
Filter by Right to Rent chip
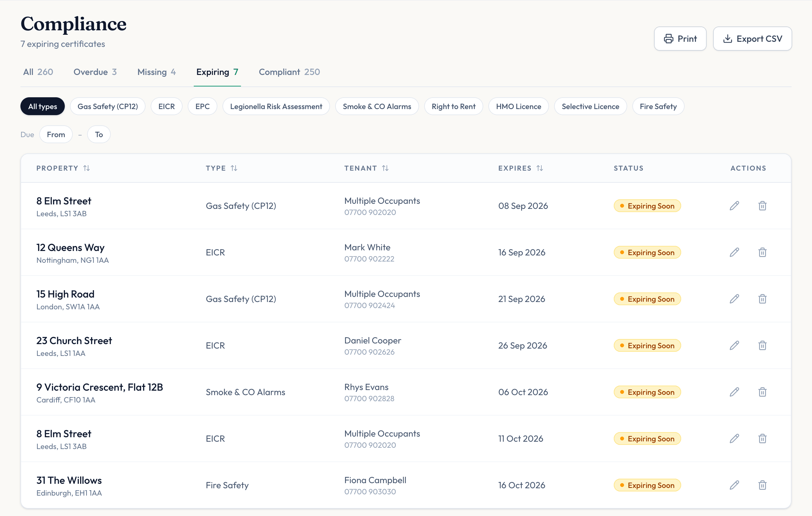pyautogui.click(x=454, y=107)
